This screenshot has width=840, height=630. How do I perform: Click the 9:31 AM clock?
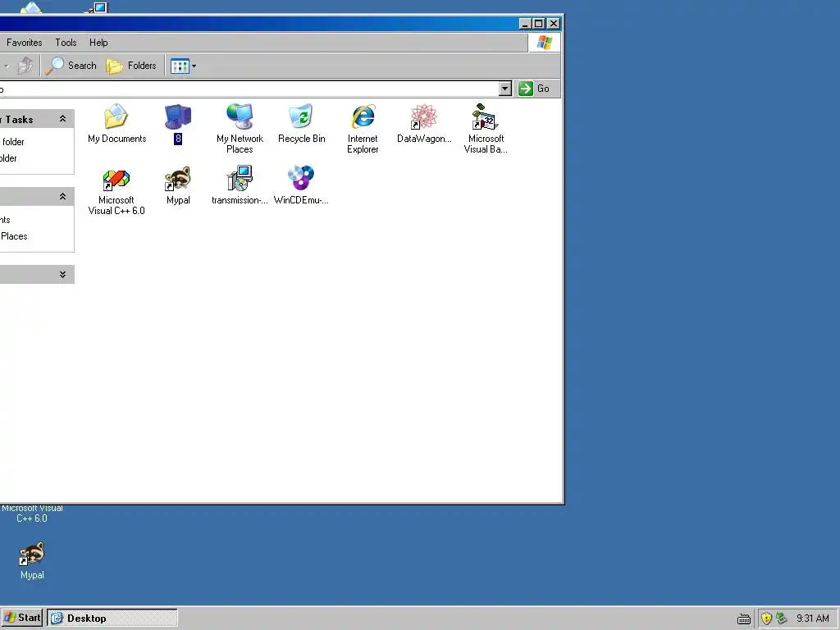point(812,619)
